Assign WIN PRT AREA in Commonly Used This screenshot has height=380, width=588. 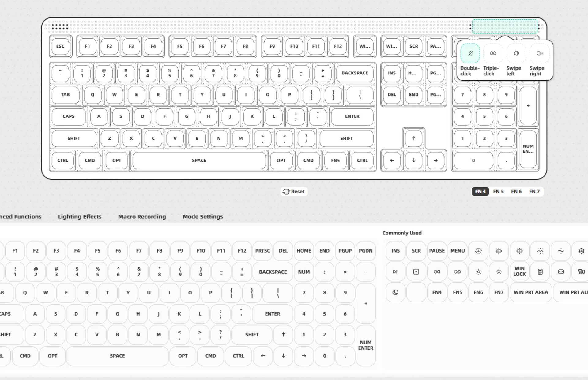(531, 292)
